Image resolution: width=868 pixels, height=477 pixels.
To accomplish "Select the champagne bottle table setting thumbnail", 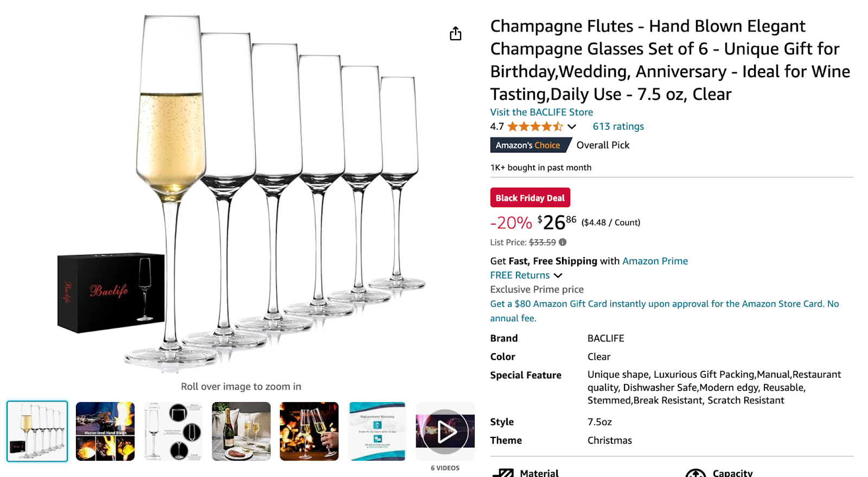I will pos(241,431).
